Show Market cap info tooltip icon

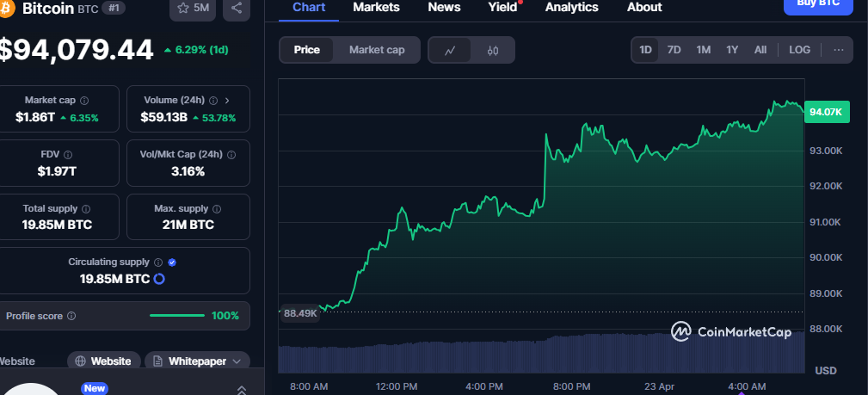84,101
